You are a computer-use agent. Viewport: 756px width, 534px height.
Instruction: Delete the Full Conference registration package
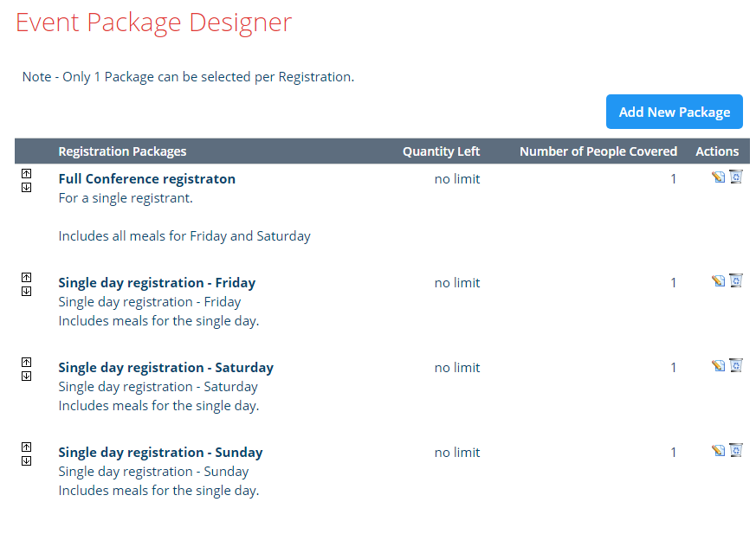click(x=735, y=177)
